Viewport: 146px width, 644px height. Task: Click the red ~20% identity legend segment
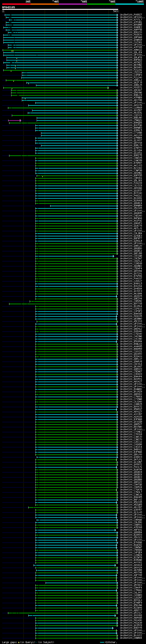(16, 4)
